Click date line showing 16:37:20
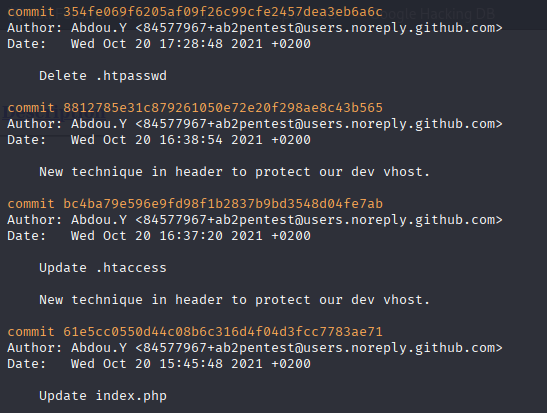Screen dimensions: 547x413 pos(159,236)
